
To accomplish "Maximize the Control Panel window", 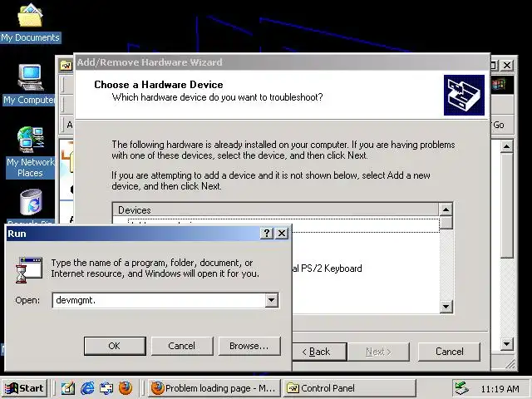I will click(x=494, y=65).
